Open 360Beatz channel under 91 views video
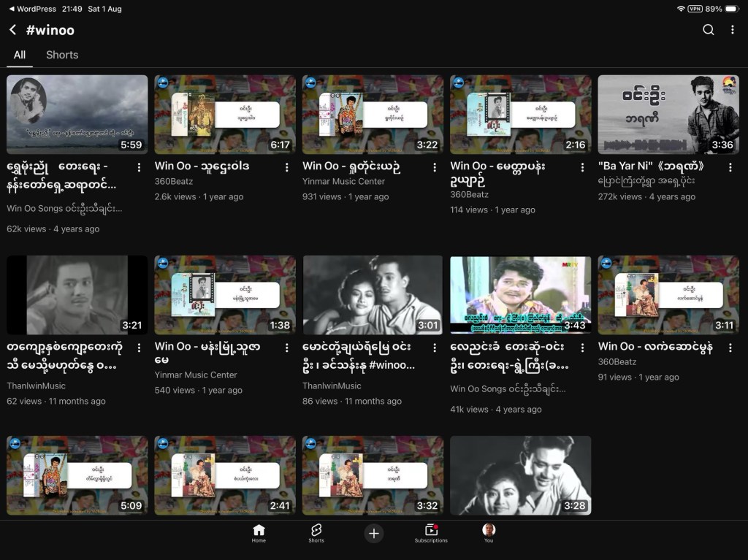Screen dimensions: 748x560 click(617, 362)
